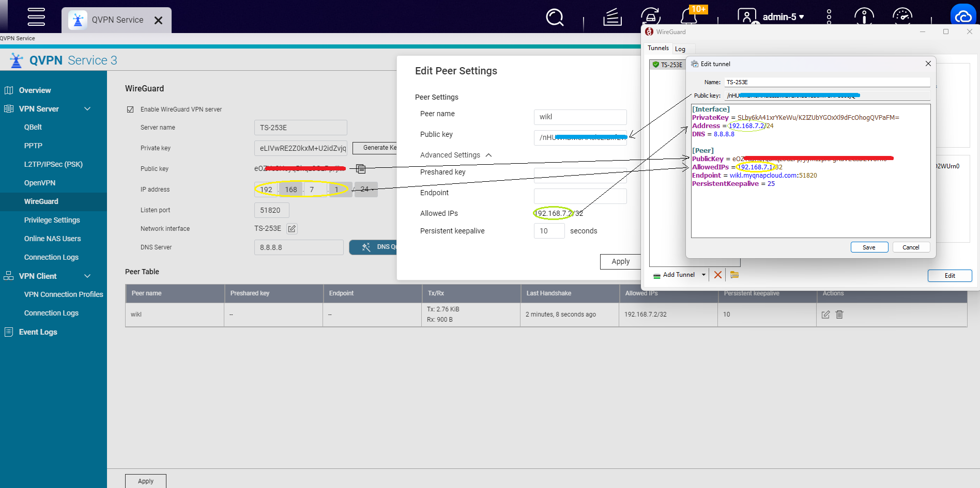Image resolution: width=980 pixels, height=488 pixels.
Task: Export tunnels to zip icon
Action: (x=734, y=275)
